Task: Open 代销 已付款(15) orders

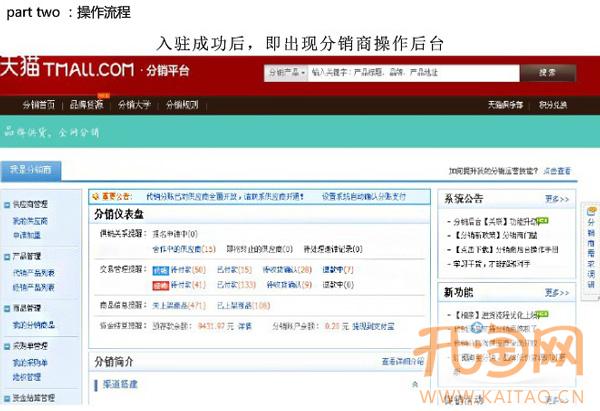Action: (x=234, y=270)
